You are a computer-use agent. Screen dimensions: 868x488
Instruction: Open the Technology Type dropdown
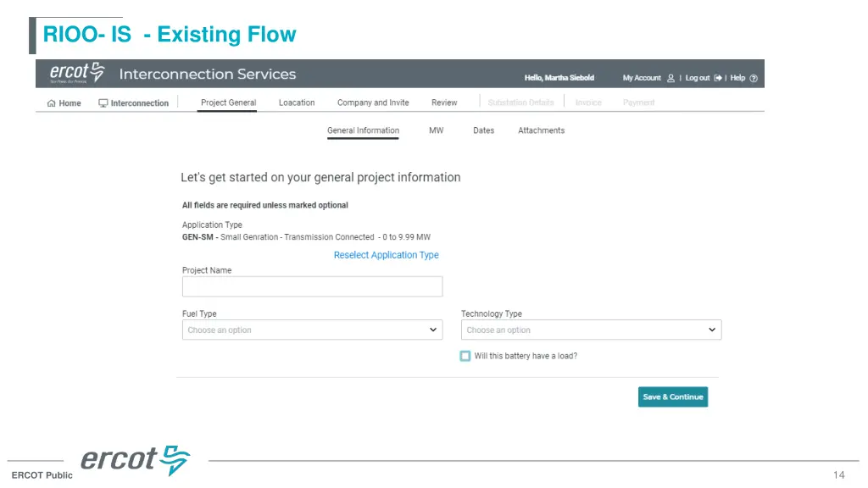tap(591, 330)
